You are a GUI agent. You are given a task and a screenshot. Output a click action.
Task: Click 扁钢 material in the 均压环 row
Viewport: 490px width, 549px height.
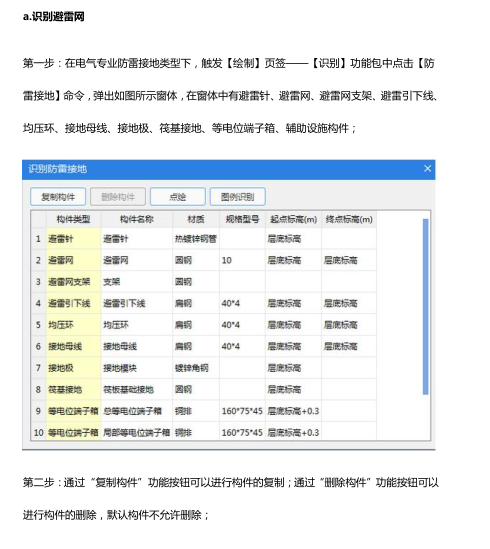pos(196,325)
